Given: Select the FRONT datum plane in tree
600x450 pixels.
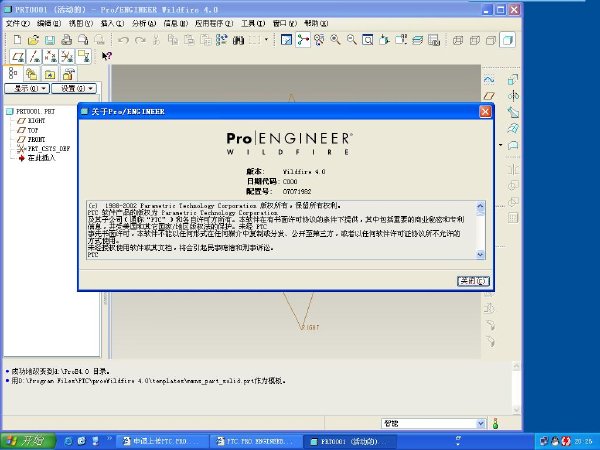Looking at the screenshot, I should tap(32, 139).
